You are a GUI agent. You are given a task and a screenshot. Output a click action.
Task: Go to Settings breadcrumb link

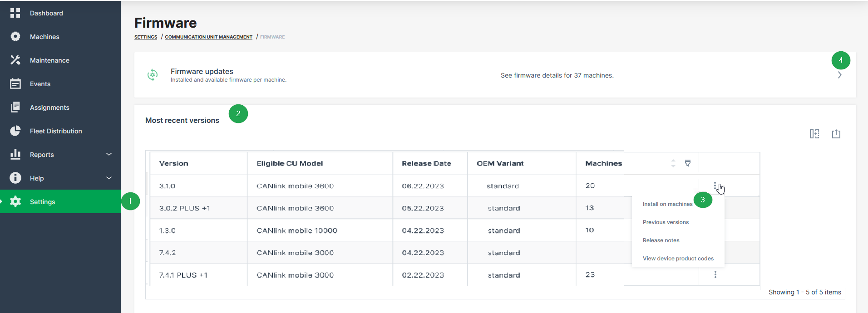click(x=146, y=37)
